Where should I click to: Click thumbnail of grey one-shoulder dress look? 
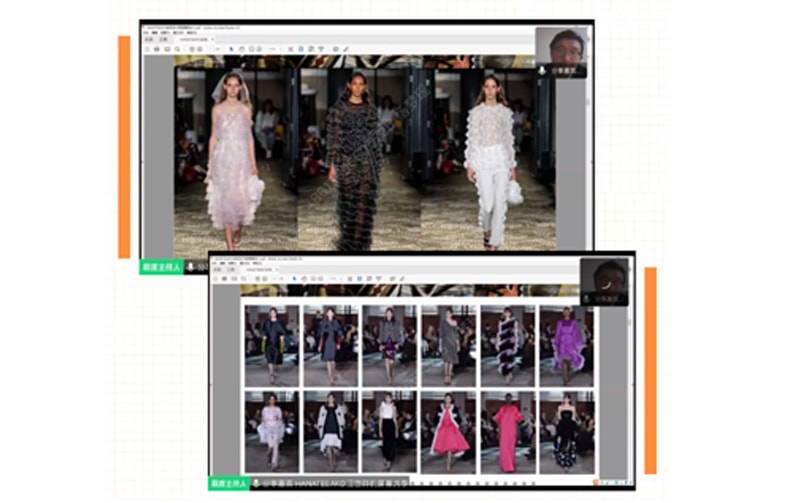(x=448, y=346)
